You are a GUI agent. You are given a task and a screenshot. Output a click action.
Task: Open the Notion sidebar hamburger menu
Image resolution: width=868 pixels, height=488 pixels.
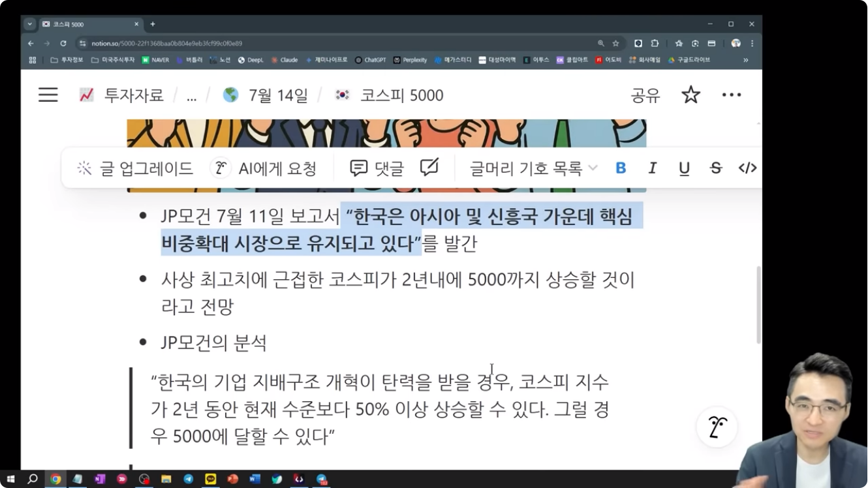click(48, 95)
